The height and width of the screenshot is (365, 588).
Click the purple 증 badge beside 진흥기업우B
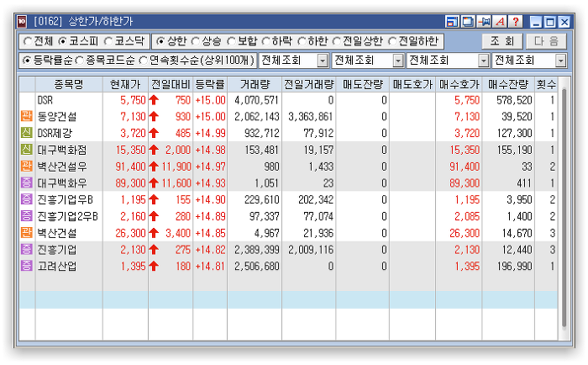point(27,199)
